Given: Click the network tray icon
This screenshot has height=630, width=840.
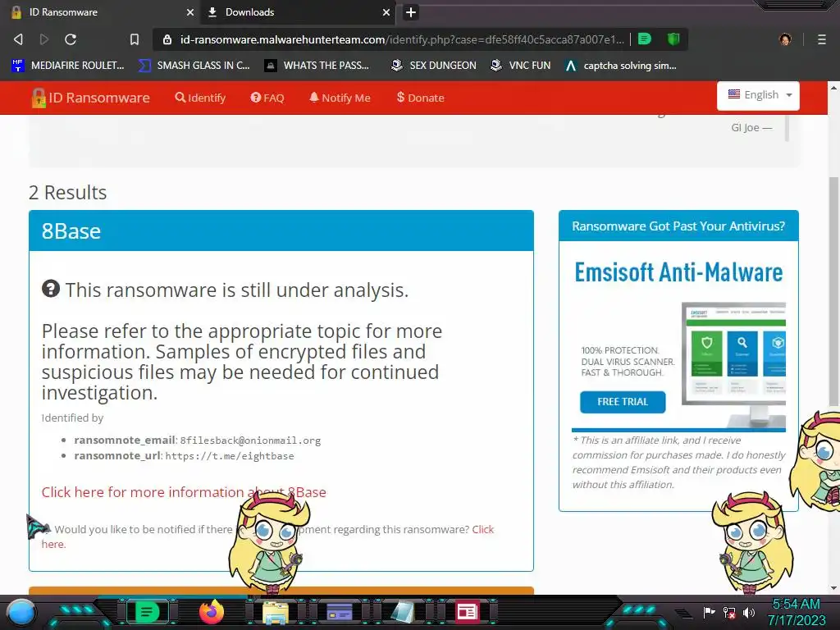Looking at the screenshot, I should 729,612.
